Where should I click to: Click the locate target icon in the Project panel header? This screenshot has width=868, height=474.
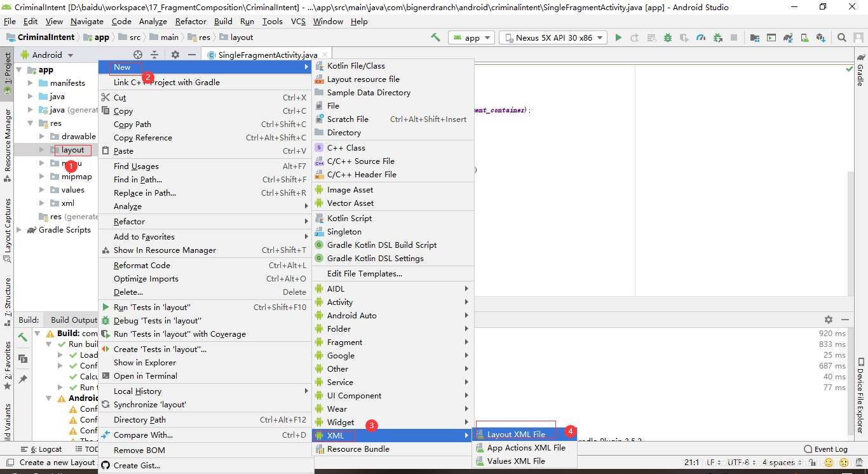[138, 55]
